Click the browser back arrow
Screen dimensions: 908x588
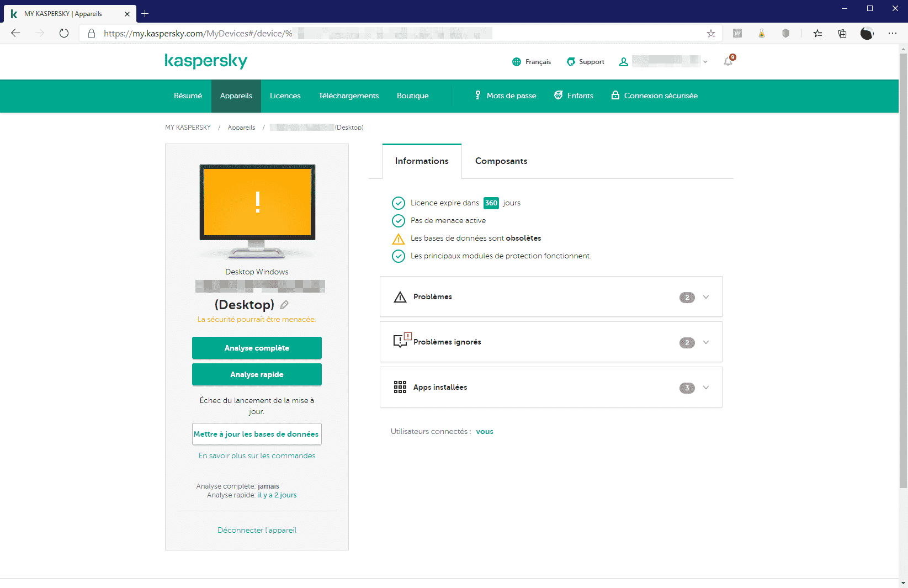tap(15, 33)
